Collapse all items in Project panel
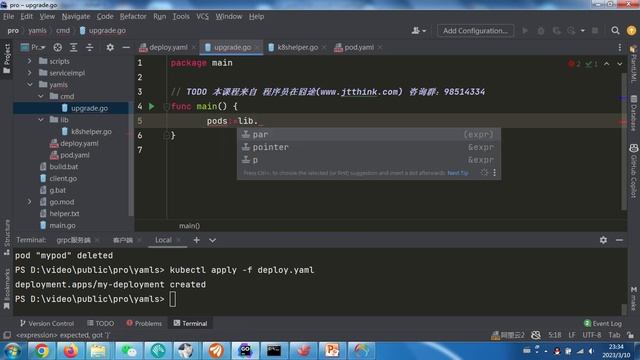Image resolution: width=640 pixels, height=360 pixels. pyautogui.click(x=89, y=47)
